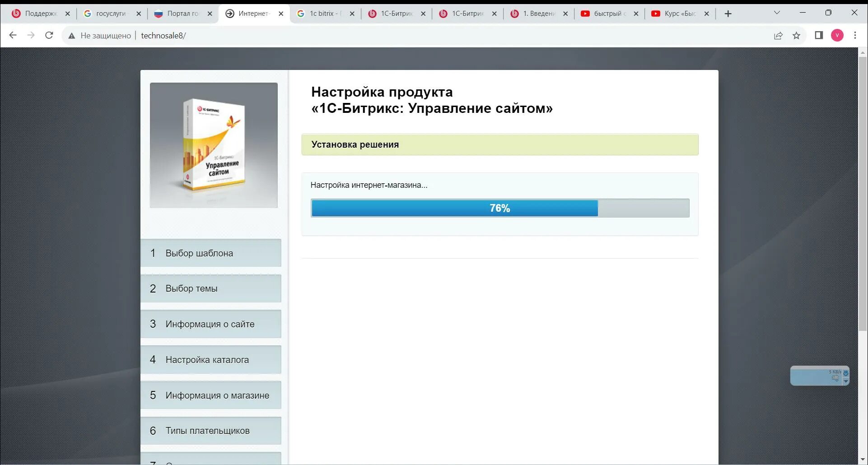868x465 pixels.
Task: Reload the technosale8 page
Action: 49,35
